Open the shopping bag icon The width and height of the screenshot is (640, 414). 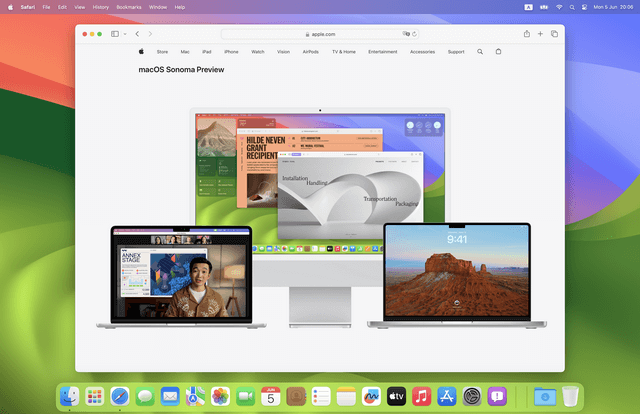(x=499, y=51)
